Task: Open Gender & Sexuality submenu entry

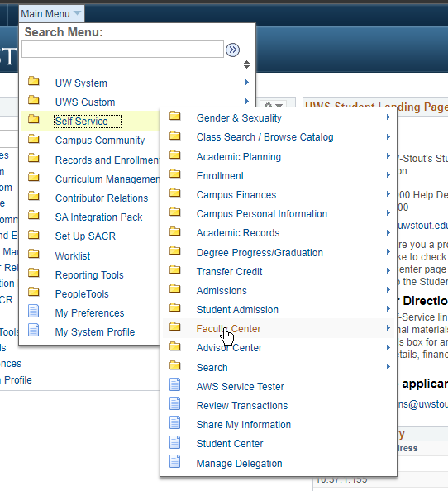Action: click(x=239, y=118)
